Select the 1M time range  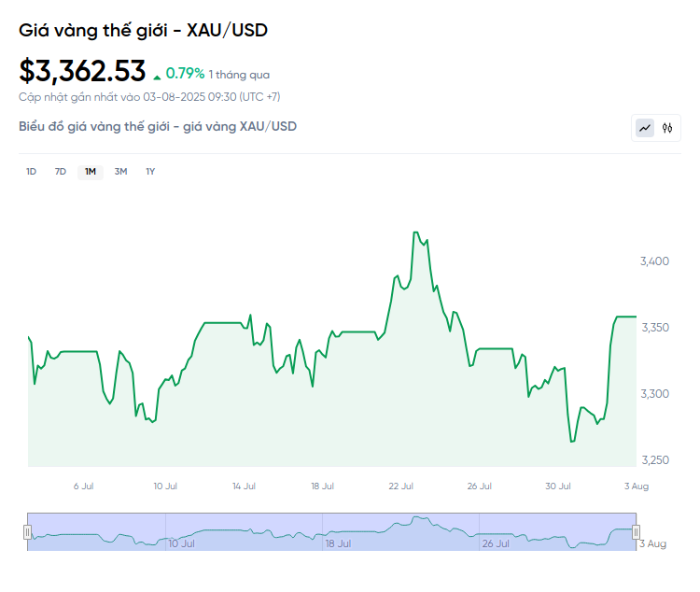tap(91, 171)
